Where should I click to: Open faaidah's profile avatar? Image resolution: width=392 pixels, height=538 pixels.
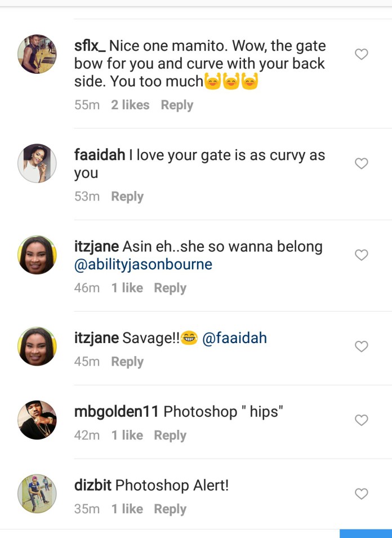click(37, 163)
